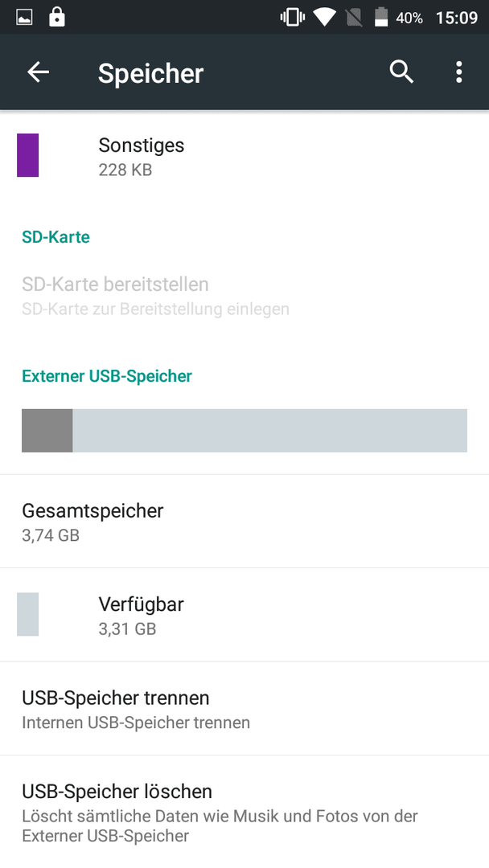Tap the Speicher title in header
The image size is (489, 868).
tap(150, 74)
